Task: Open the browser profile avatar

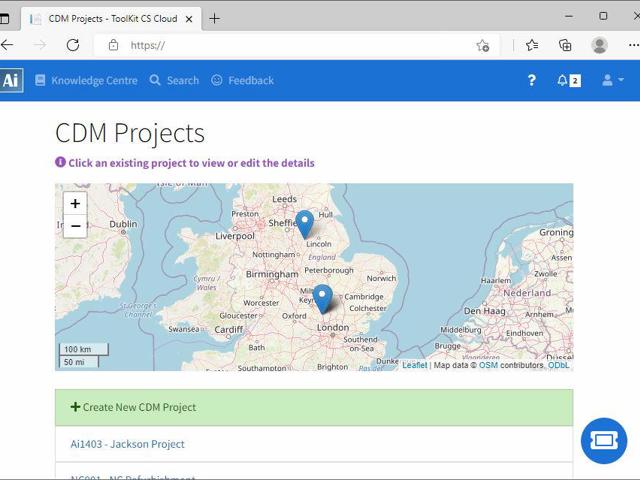Action: click(599, 45)
